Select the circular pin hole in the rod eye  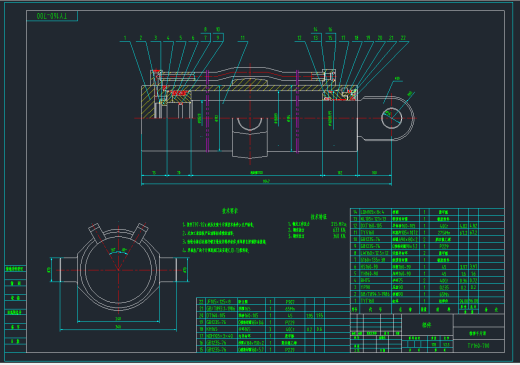[392, 118]
